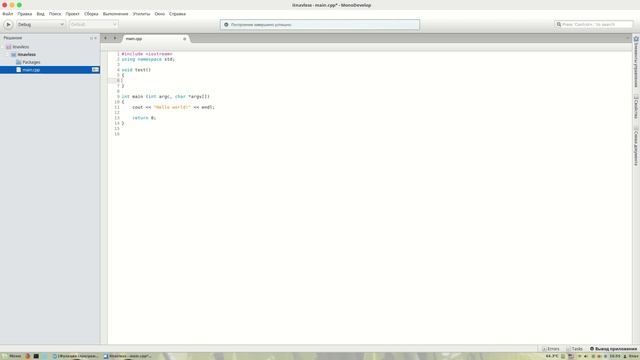Select the solution root node in the tree
The height and width of the screenshot is (360, 640).
20,47
